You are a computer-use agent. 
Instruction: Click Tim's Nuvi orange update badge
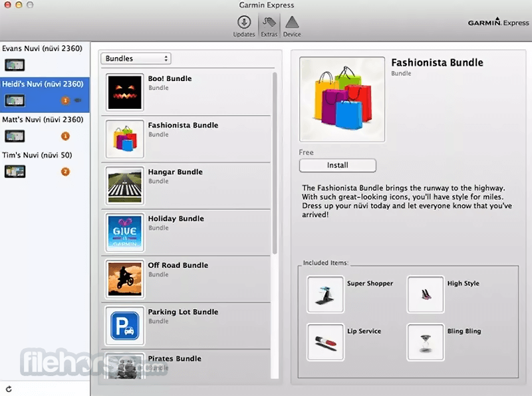pyautogui.click(x=65, y=171)
